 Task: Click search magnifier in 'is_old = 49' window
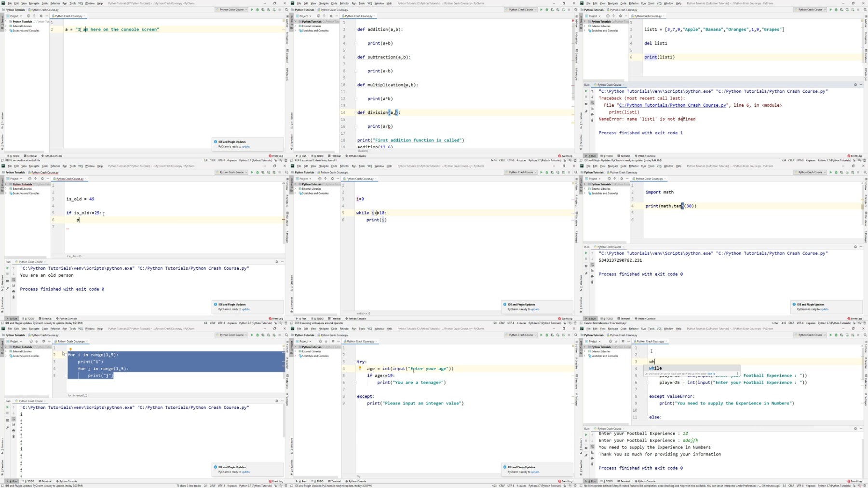pyautogui.click(x=286, y=172)
